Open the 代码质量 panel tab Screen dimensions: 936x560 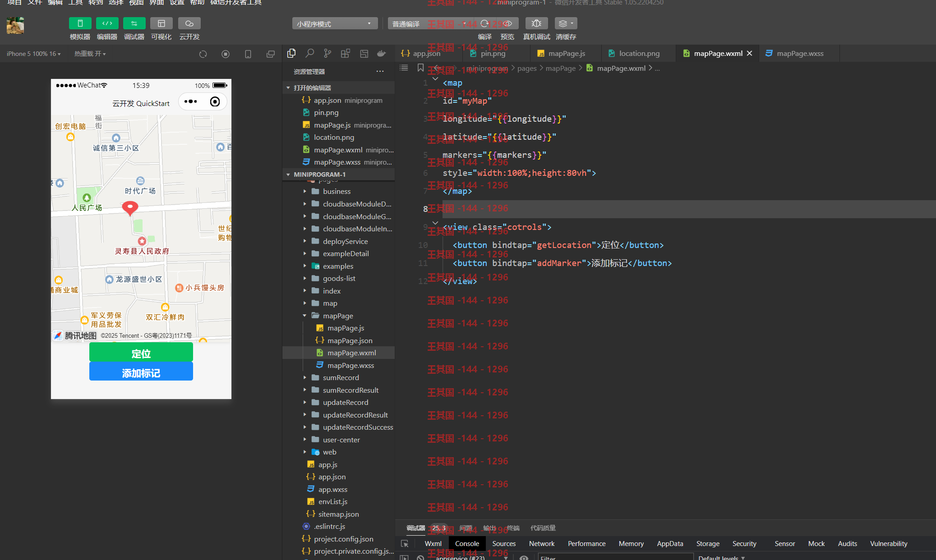point(543,528)
